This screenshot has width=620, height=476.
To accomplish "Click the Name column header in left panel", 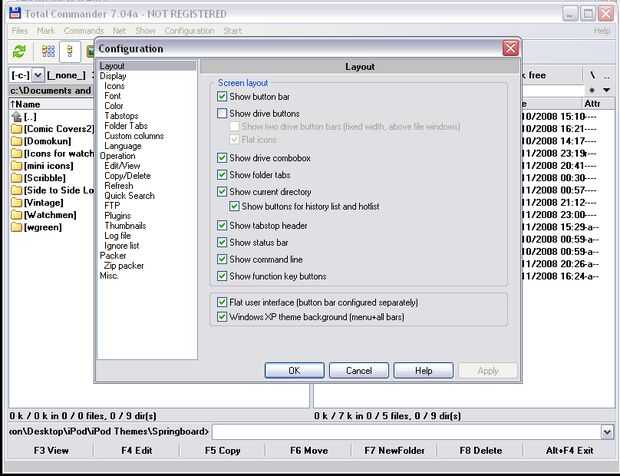I will [51, 104].
